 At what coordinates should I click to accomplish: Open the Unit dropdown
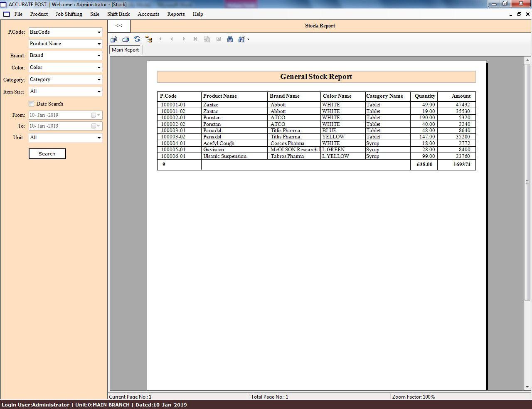[99, 138]
